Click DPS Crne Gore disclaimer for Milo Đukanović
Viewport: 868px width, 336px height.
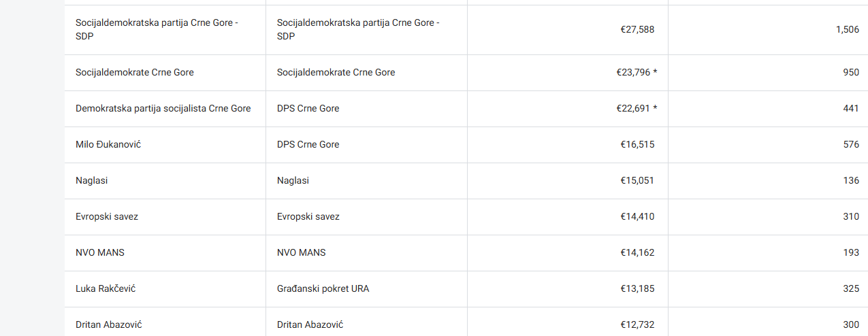(308, 145)
